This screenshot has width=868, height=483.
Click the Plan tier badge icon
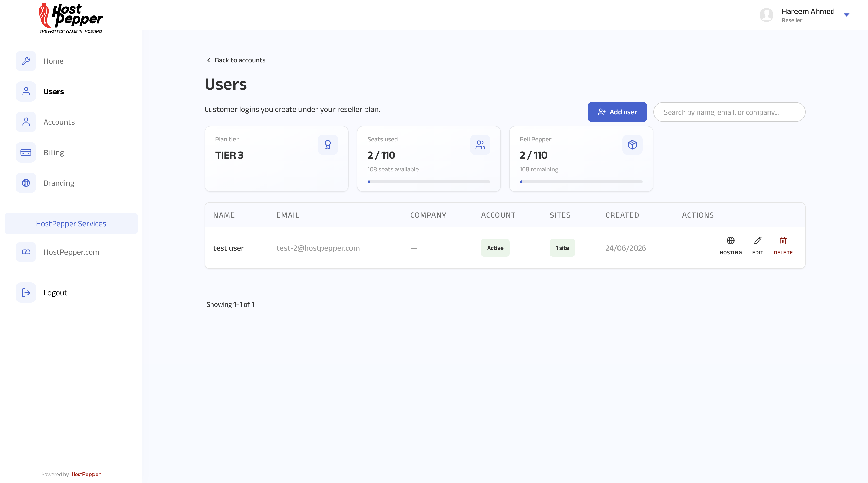pos(328,145)
